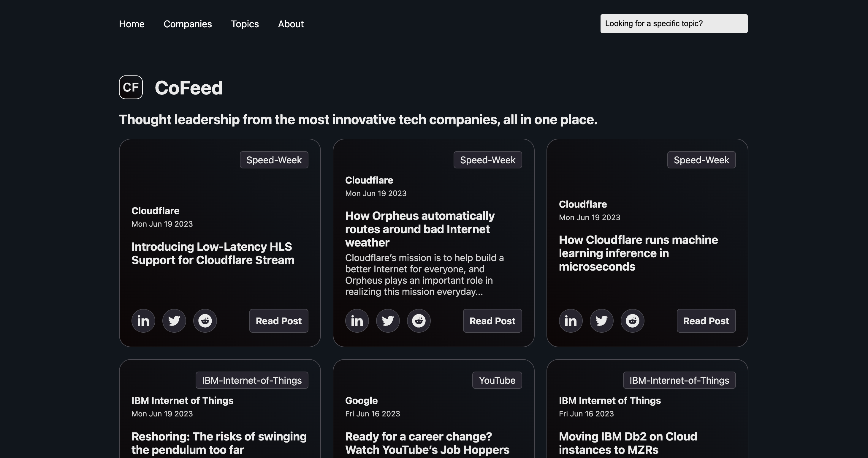This screenshot has width=868, height=458.
Task: Read Post for Low-Latency HLS article
Action: 279,321
